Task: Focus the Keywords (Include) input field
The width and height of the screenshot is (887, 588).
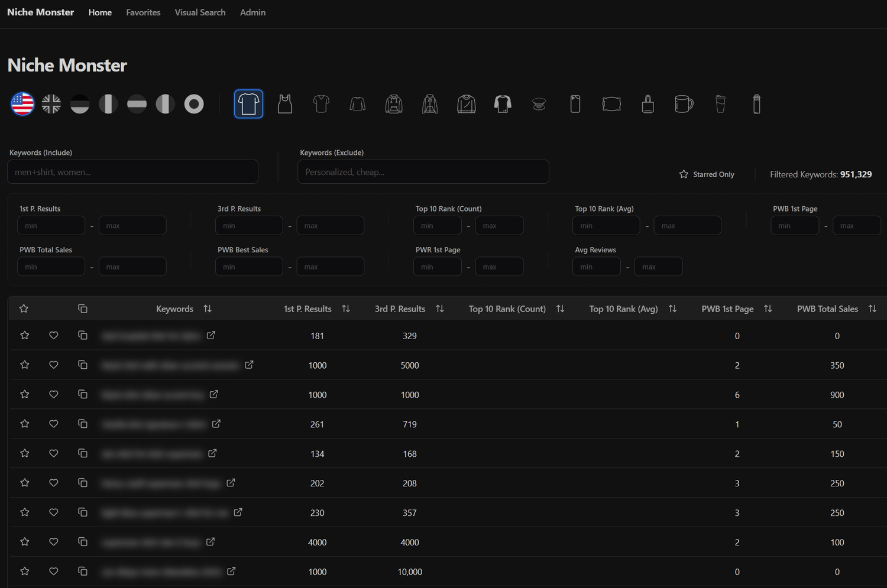Action: tap(132, 172)
